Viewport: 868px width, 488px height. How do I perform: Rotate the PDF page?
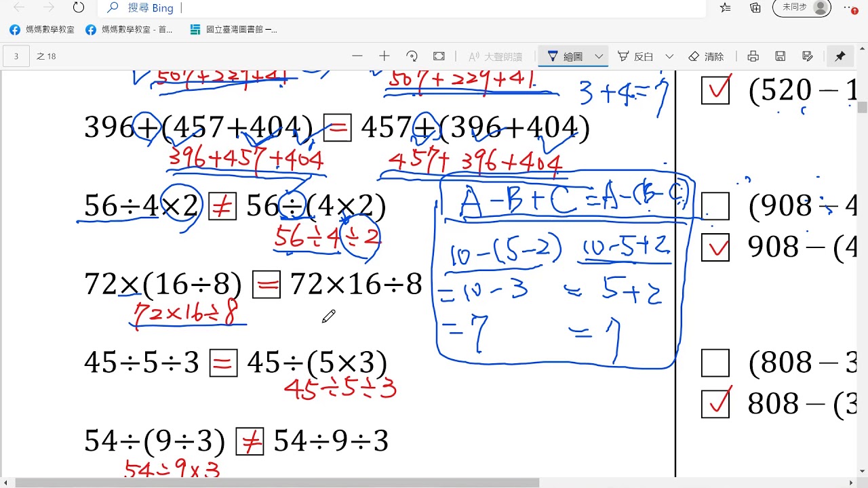tap(412, 56)
